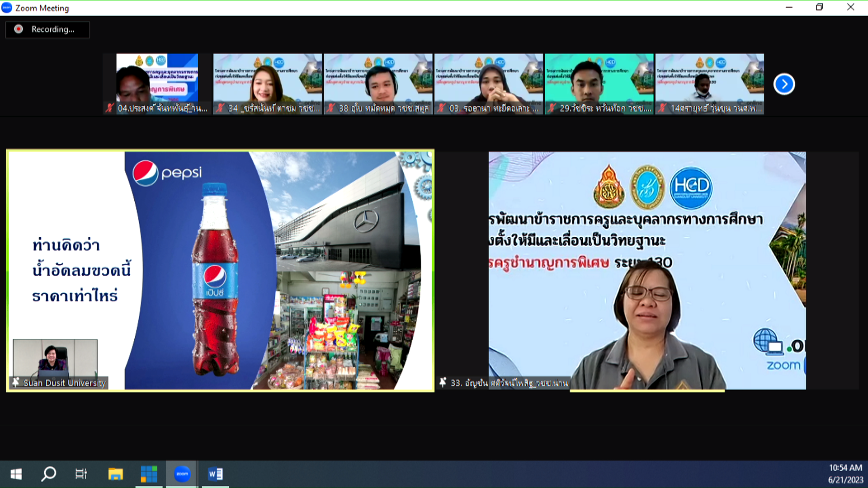
Task: Click pin icon beside Suan Dusit University
Action: tap(16, 382)
